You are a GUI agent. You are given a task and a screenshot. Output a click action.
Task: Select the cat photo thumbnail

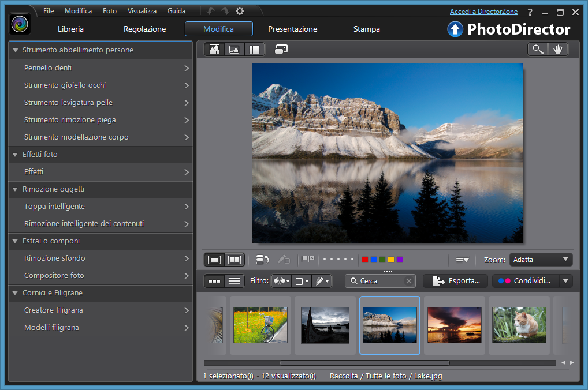pyautogui.click(x=519, y=325)
